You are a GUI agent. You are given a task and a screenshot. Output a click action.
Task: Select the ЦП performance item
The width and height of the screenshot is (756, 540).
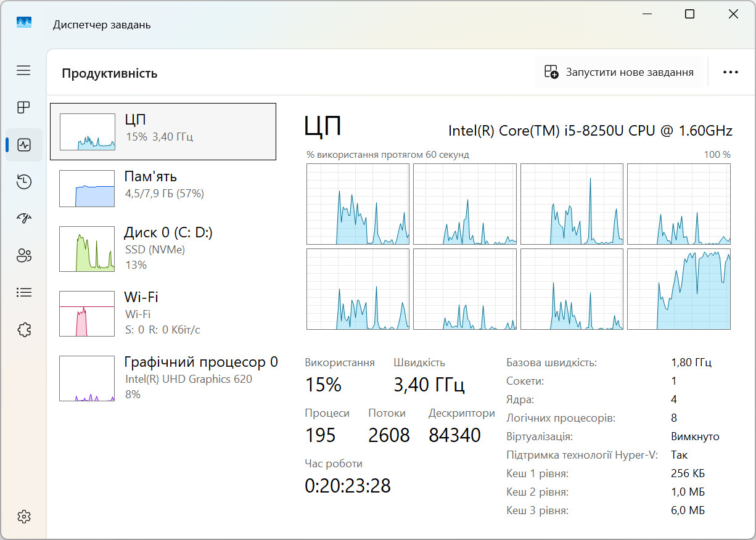[163, 132]
